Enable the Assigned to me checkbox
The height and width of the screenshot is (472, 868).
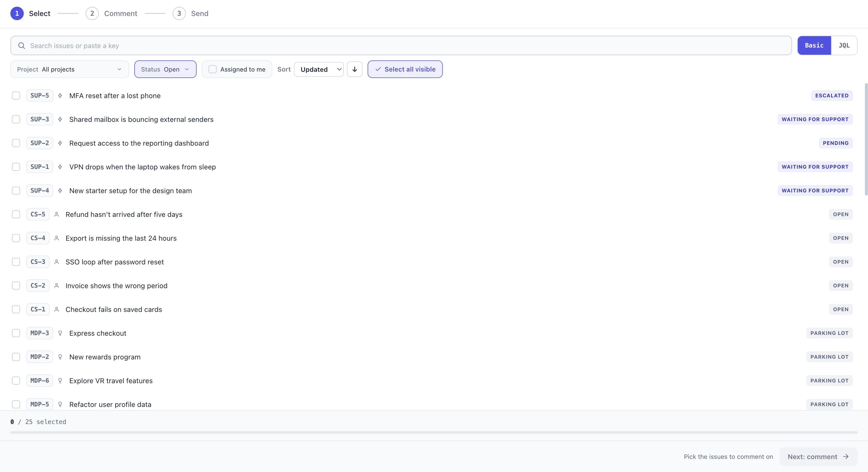coord(212,69)
